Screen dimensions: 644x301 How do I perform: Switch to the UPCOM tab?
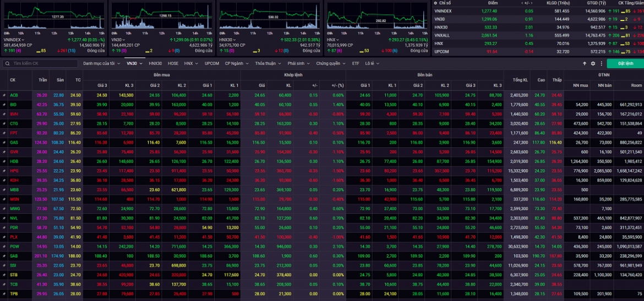pyautogui.click(x=212, y=64)
